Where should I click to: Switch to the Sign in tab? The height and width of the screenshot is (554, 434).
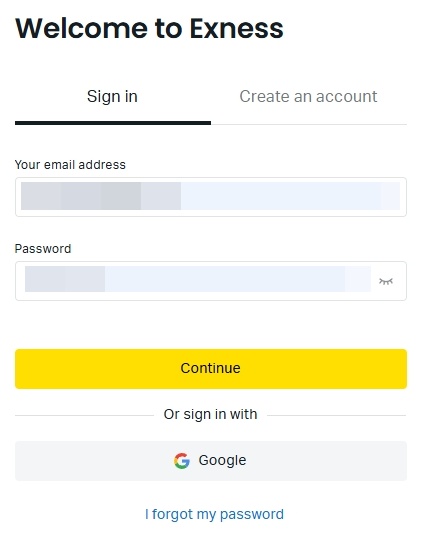(x=112, y=96)
